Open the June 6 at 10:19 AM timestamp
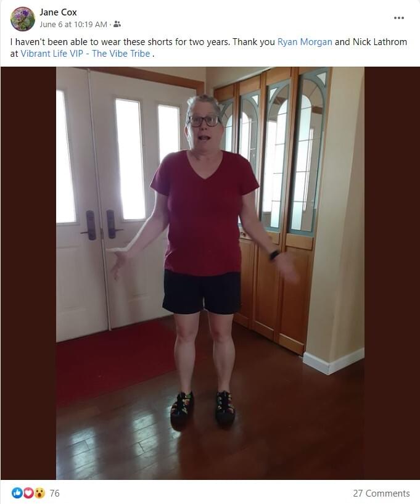This screenshot has height=504, width=420. 73,25
